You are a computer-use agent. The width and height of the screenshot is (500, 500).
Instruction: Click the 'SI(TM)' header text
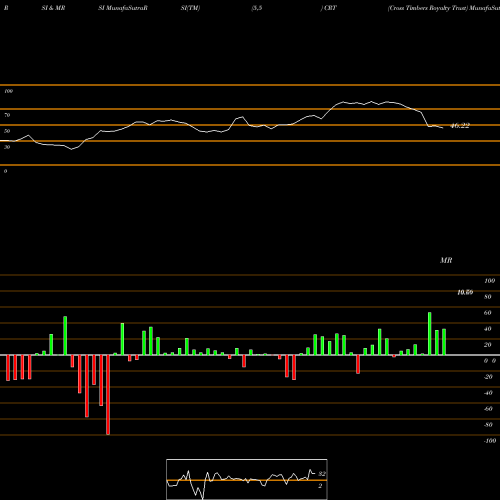tap(190, 8)
